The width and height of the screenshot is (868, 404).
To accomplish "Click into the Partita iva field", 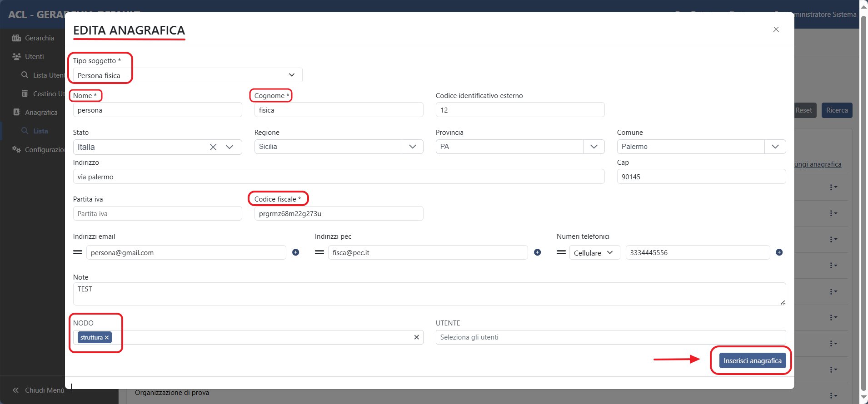I will (x=157, y=214).
